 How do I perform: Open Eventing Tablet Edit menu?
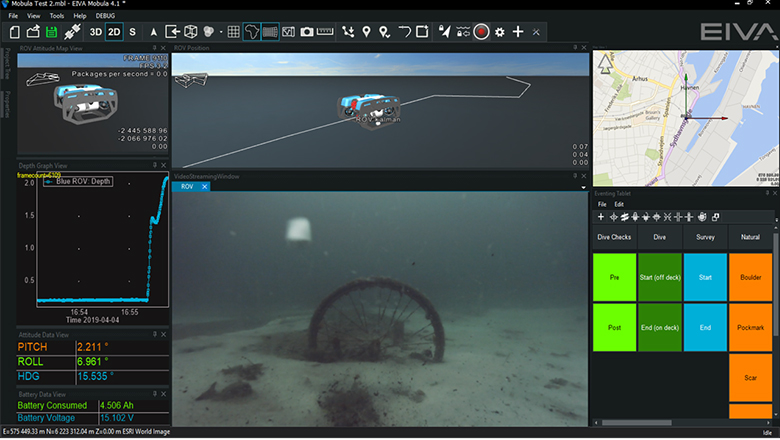tap(619, 204)
